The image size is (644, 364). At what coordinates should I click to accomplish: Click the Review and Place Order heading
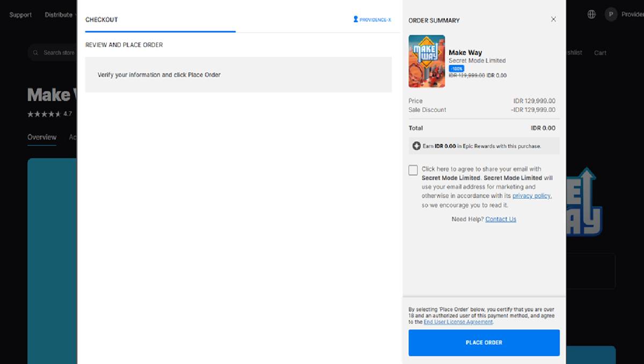[124, 45]
